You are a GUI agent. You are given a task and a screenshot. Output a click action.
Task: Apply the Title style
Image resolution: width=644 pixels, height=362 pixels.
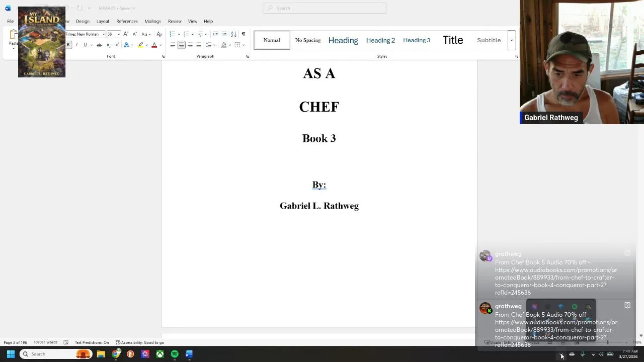click(453, 40)
